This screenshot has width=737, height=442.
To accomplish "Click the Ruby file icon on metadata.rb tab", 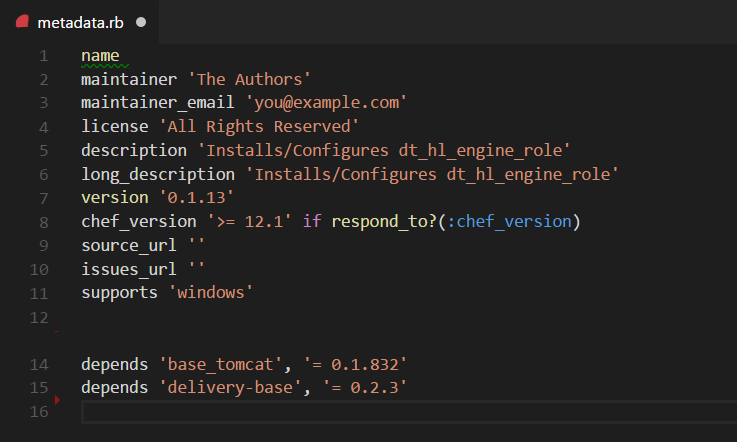I will [22, 22].
